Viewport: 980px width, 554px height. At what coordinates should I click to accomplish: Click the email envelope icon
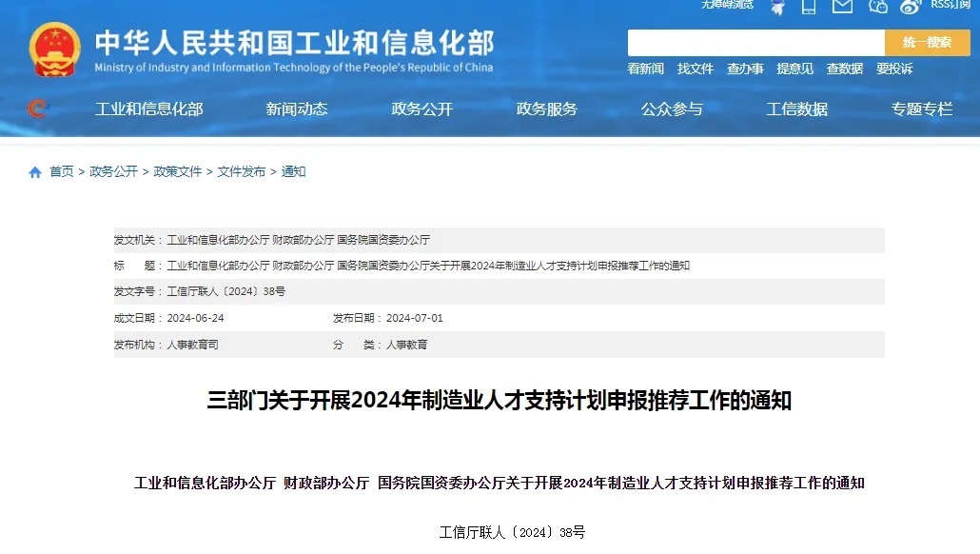pos(842,7)
